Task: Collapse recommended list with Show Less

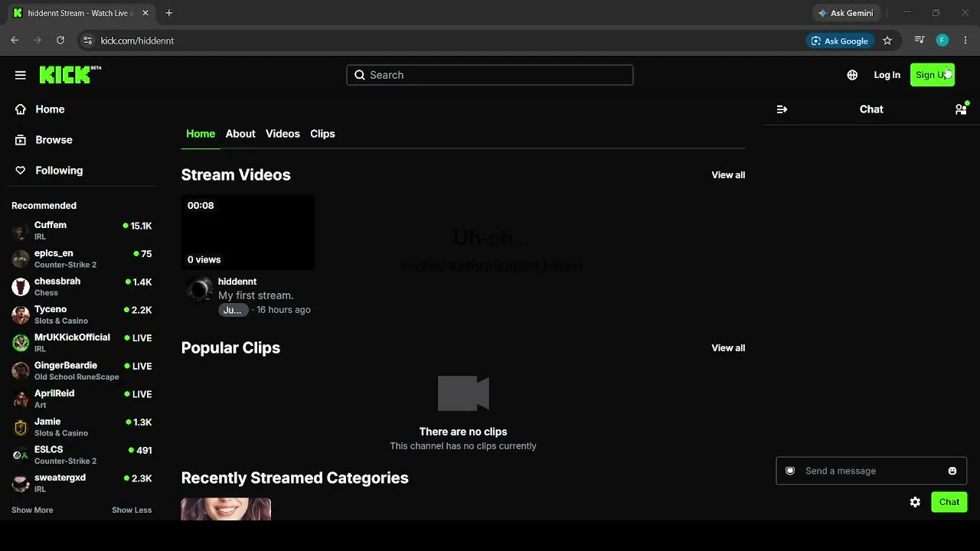Action: pyautogui.click(x=132, y=510)
